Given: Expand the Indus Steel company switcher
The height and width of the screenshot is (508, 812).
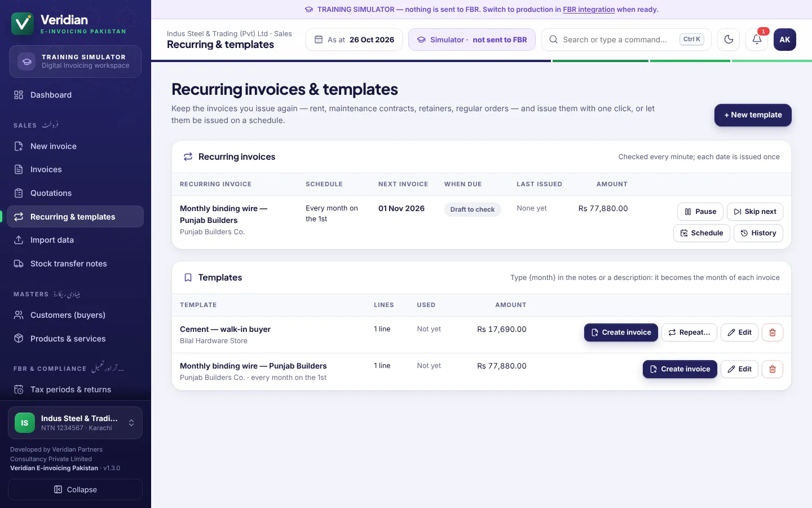Looking at the screenshot, I should point(75,423).
